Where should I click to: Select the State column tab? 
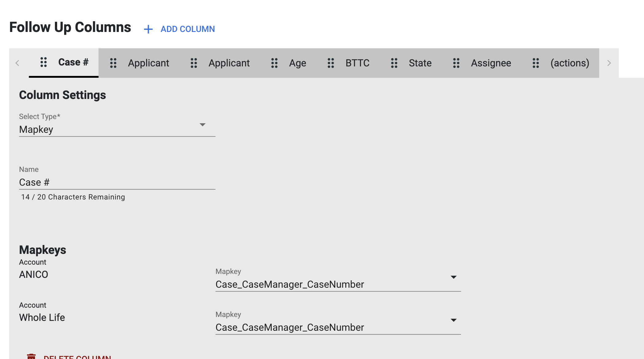click(420, 63)
